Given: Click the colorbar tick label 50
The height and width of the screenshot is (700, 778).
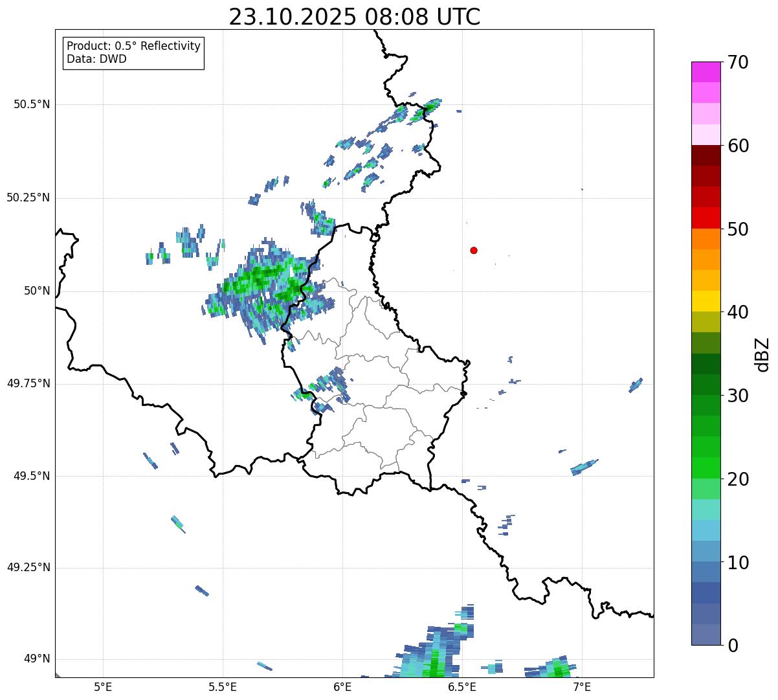Looking at the screenshot, I should (x=738, y=229).
